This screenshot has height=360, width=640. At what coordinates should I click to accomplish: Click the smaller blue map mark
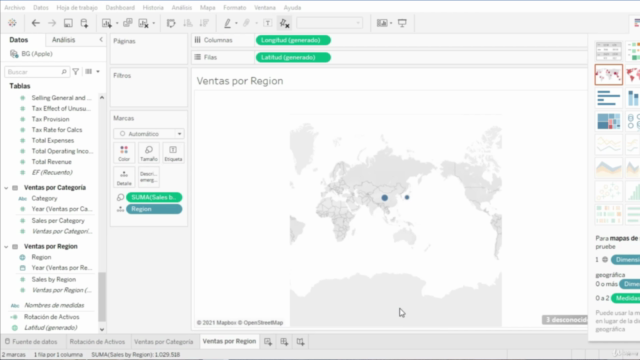[407, 197]
